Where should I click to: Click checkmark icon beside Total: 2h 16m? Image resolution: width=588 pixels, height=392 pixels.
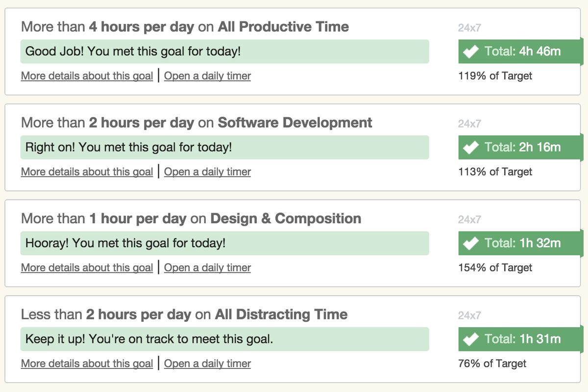point(471,147)
